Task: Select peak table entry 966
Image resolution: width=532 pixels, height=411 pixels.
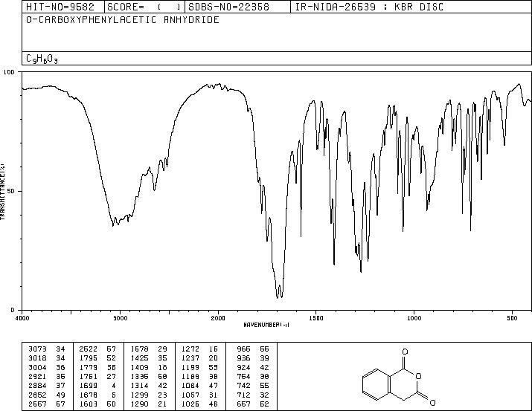Action: click(243, 349)
